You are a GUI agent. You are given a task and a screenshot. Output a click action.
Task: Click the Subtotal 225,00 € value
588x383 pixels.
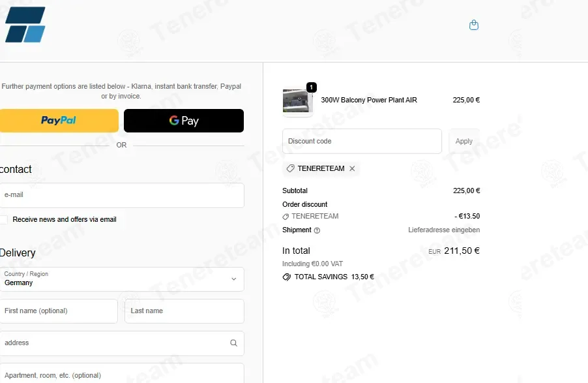click(467, 191)
